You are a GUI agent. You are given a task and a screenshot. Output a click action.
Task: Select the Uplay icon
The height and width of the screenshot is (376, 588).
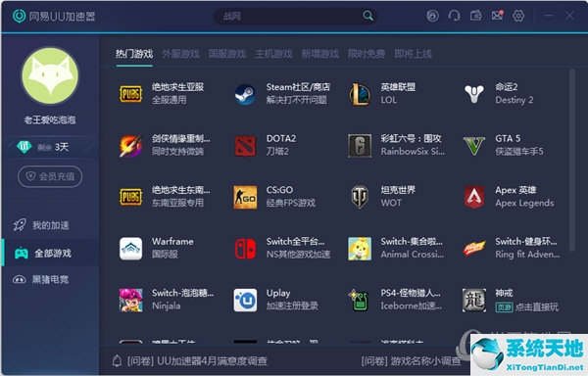click(245, 300)
